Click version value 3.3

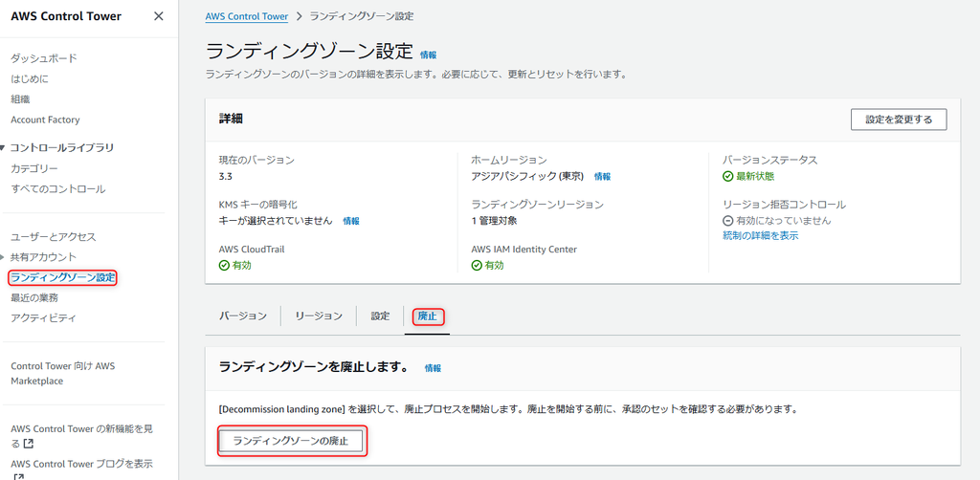click(226, 177)
